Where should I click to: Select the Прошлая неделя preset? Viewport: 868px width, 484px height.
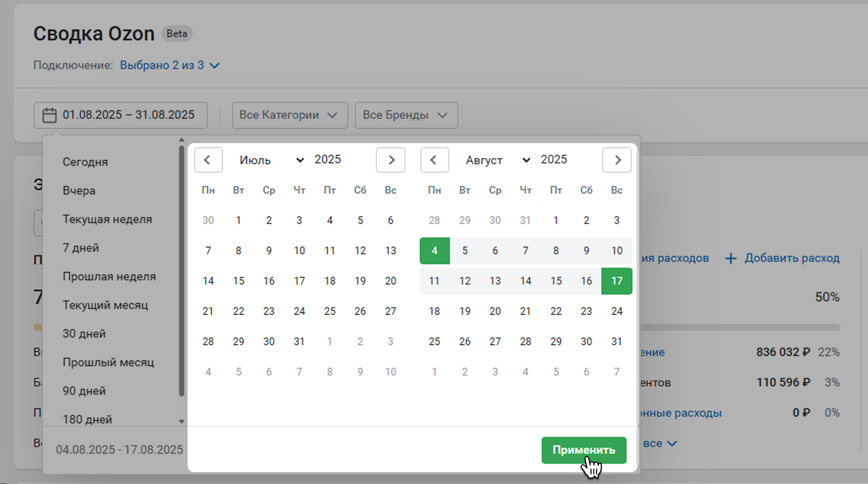109,277
